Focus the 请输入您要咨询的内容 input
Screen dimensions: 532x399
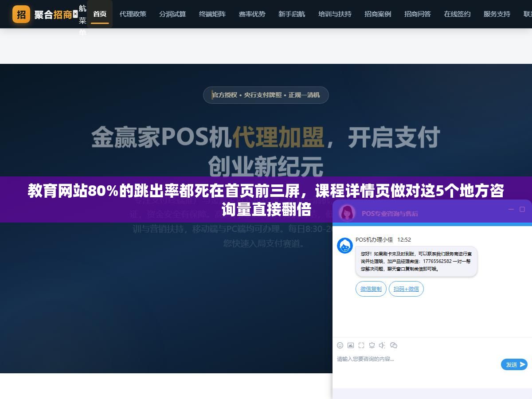417,359
